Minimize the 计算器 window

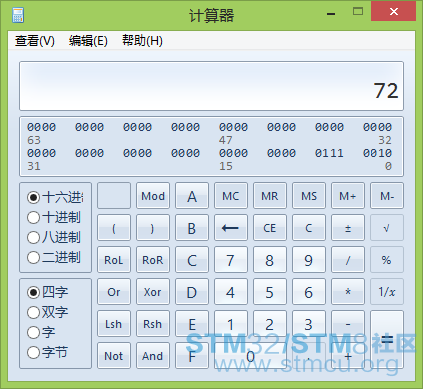[x=331, y=14]
